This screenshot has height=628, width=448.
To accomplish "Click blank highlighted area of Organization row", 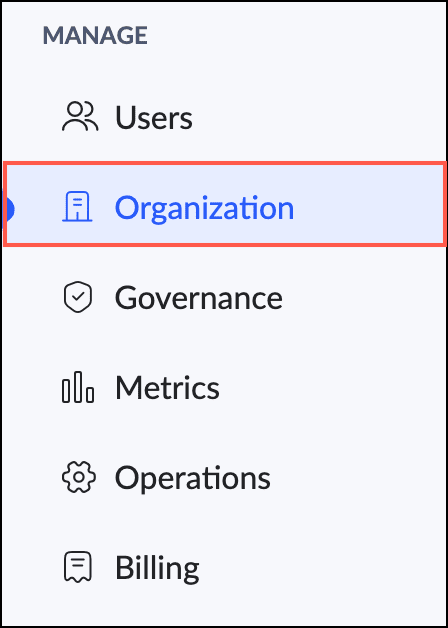I will coord(368,204).
